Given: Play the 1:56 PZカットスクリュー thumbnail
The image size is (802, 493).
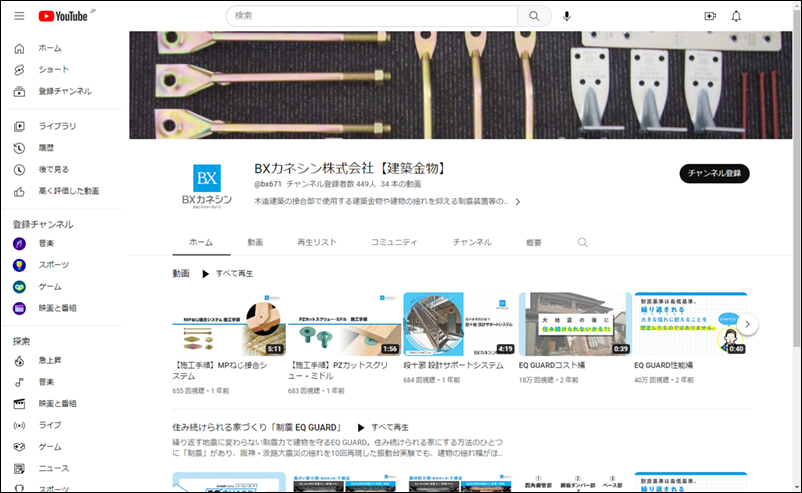Looking at the screenshot, I should click(345, 324).
